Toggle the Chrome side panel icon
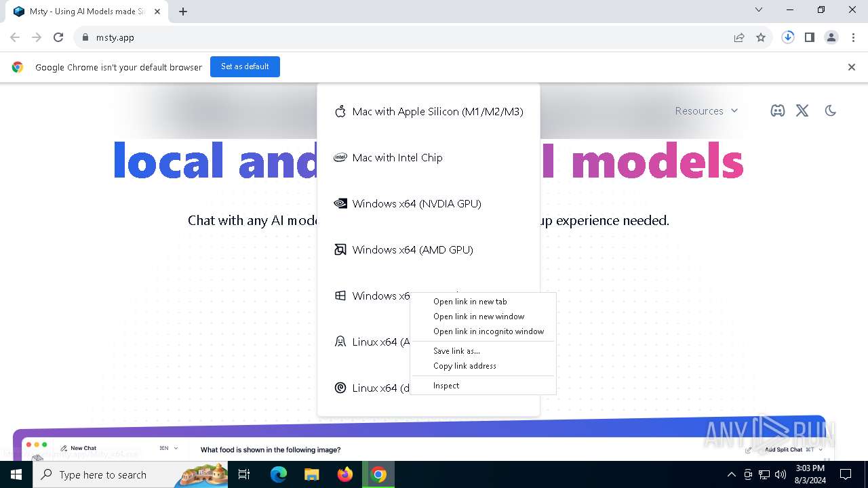 point(810,37)
